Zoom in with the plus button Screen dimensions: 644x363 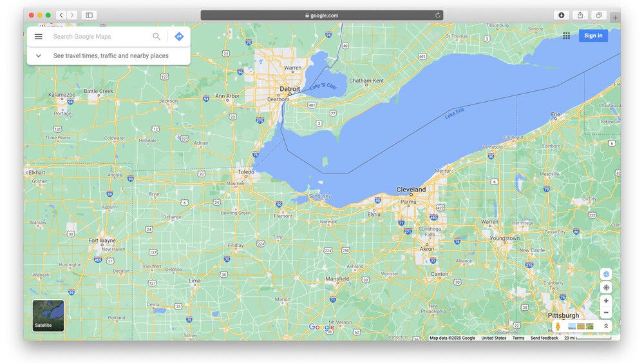point(606,301)
